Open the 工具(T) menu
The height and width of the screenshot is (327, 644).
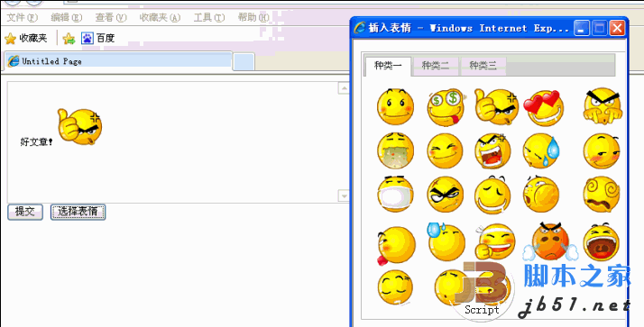[209, 17]
